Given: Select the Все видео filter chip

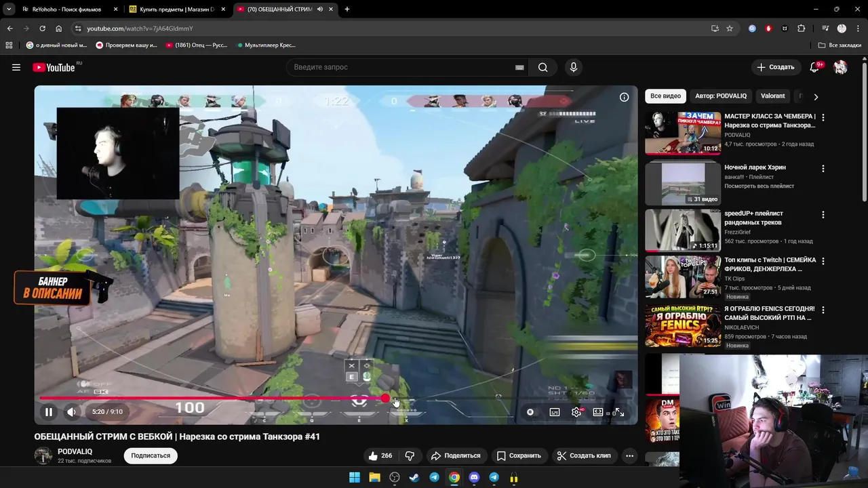Looking at the screenshot, I should point(665,96).
